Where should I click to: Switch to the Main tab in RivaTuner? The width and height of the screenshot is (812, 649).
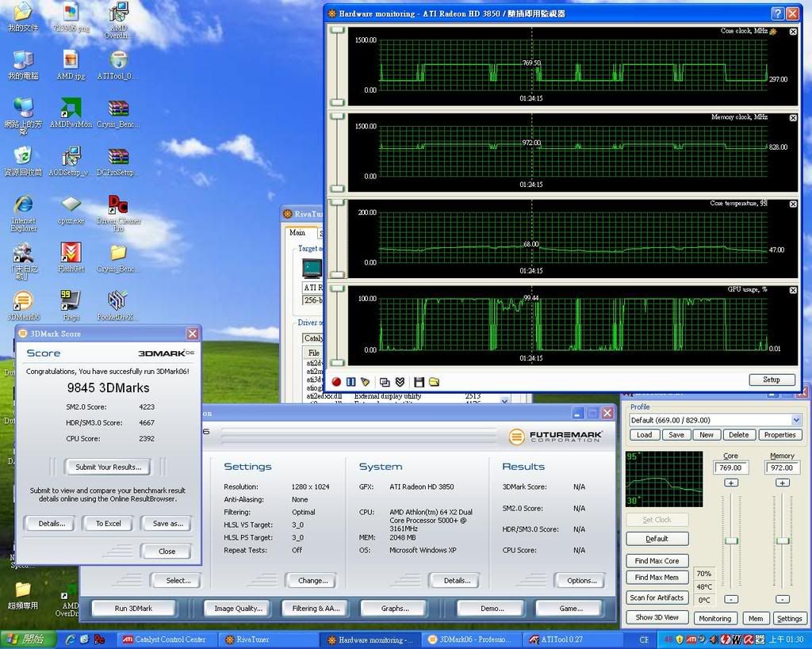click(297, 232)
